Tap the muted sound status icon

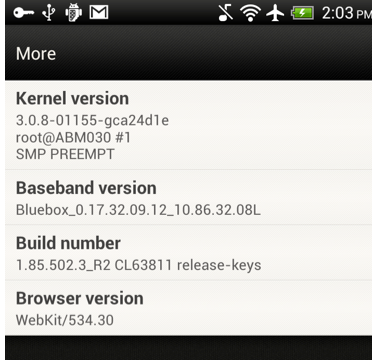click(226, 14)
